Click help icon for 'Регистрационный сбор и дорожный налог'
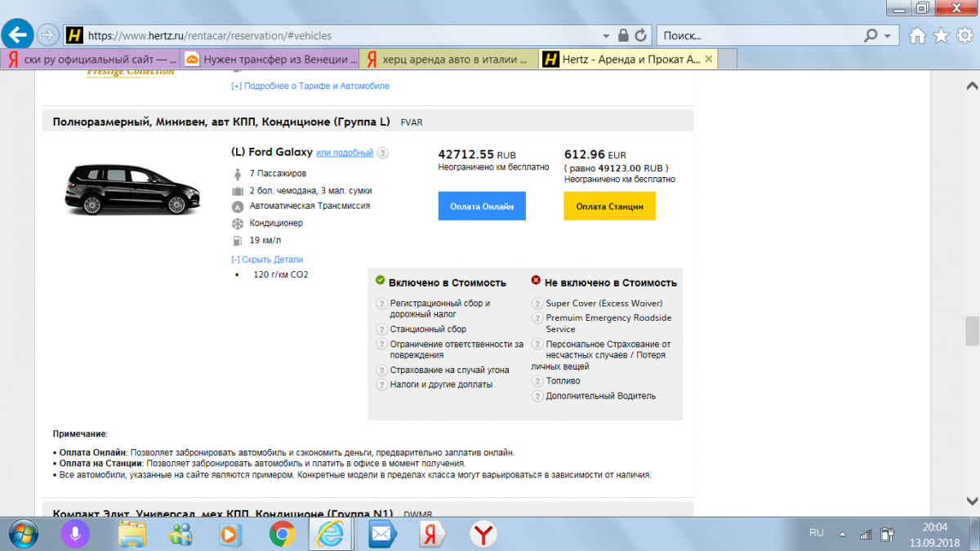This screenshot has width=980, height=551. [x=381, y=304]
